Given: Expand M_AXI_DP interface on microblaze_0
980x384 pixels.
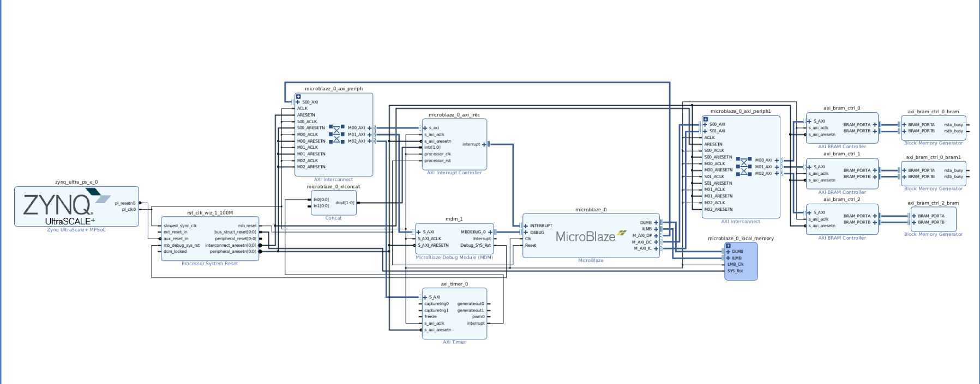Looking at the screenshot, I should [x=656, y=236].
